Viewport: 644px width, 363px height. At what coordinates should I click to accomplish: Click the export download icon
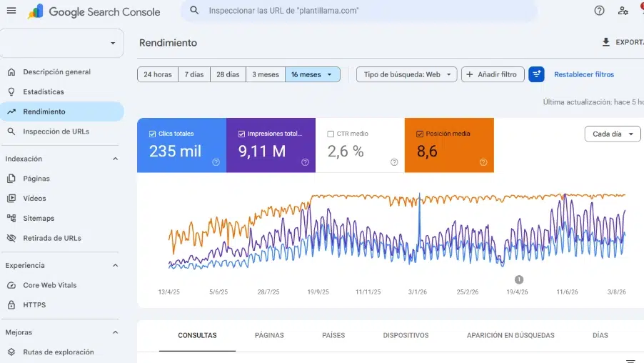pos(606,42)
